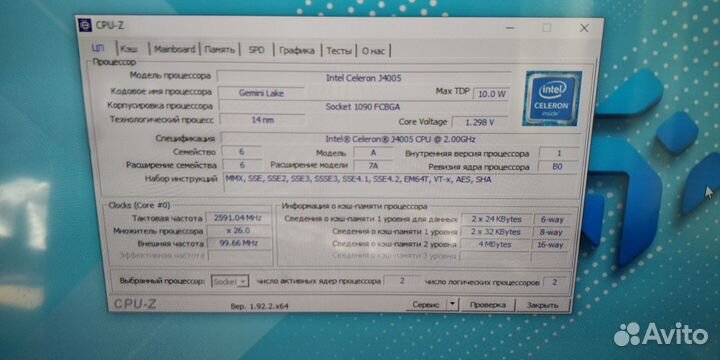Click the Проверка button
Screen dimensions: 720x360
point(488,305)
